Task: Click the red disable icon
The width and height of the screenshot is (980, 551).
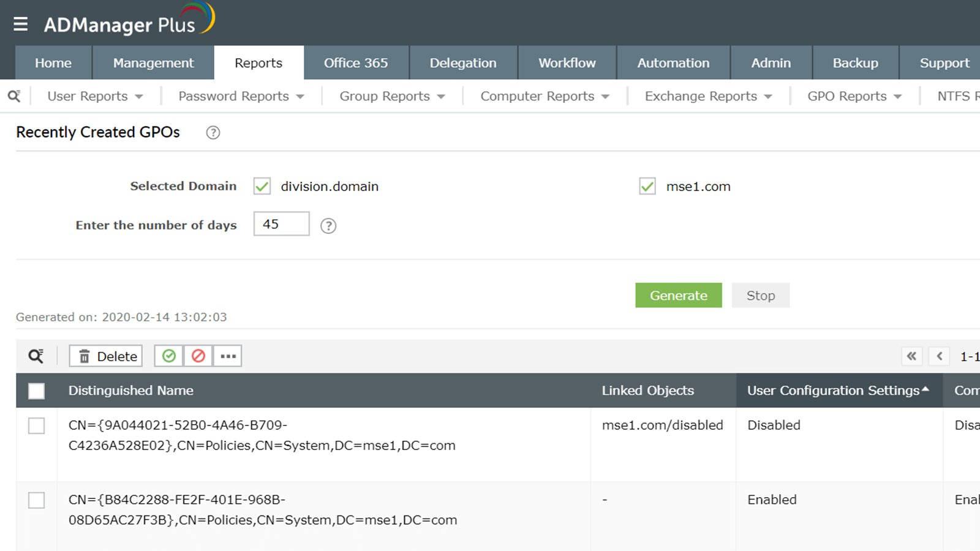Action: tap(198, 356)
